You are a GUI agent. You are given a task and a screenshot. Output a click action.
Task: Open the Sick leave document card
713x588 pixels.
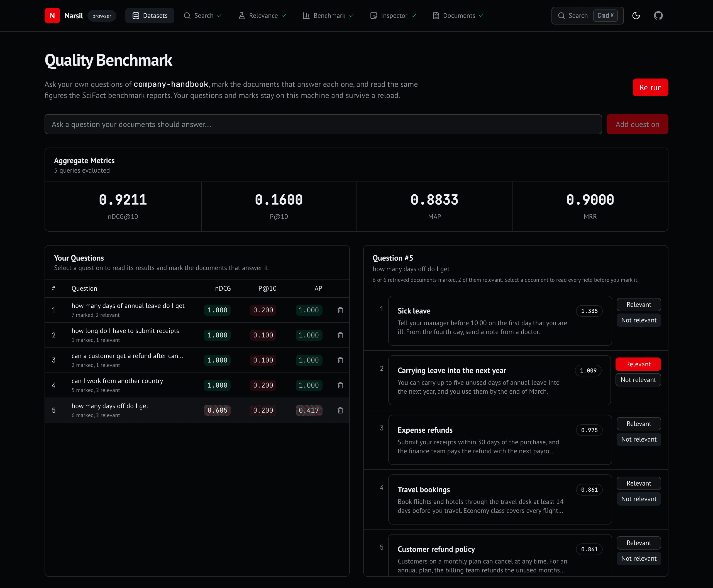click(x=500, y=321)
